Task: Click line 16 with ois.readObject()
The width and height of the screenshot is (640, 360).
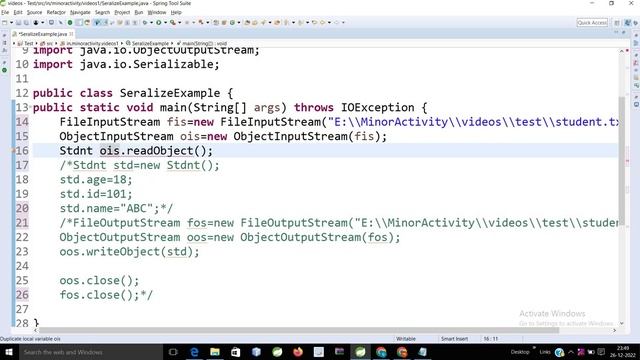Action: pos(325,151)
